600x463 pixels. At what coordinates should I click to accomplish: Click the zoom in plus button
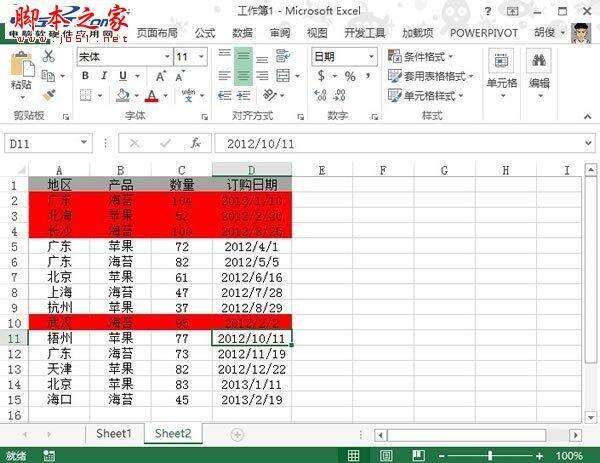pos(539,455)
